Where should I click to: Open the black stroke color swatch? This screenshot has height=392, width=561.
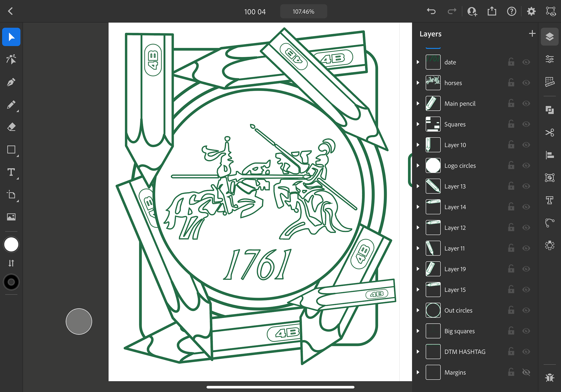(x=11, y=282)
